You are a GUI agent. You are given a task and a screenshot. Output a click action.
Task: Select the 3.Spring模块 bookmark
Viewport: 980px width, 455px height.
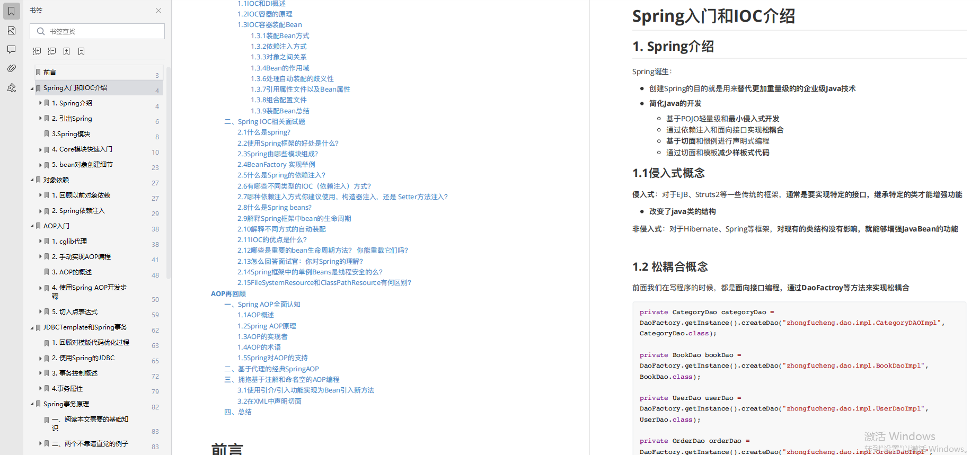[71, 134]
